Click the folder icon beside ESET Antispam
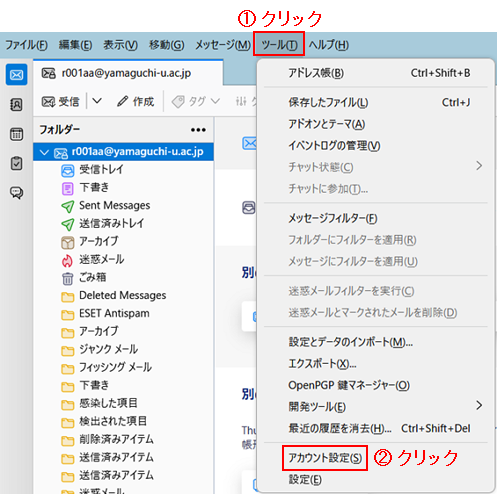 click(x=68, y=315)
